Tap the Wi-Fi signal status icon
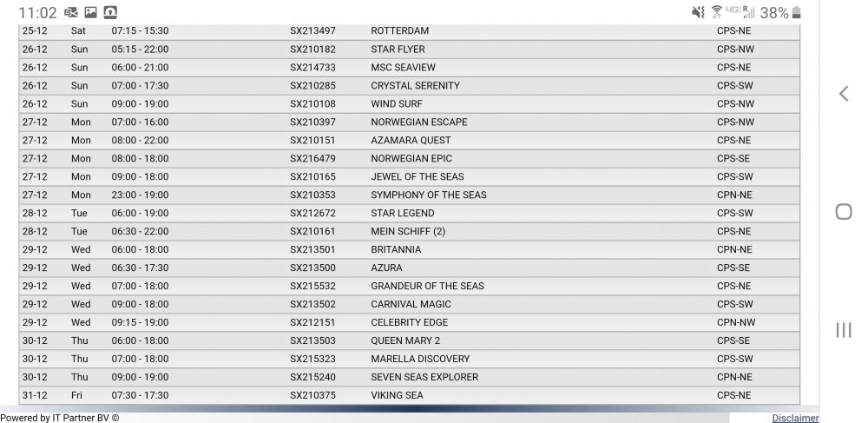 [716, 12]
